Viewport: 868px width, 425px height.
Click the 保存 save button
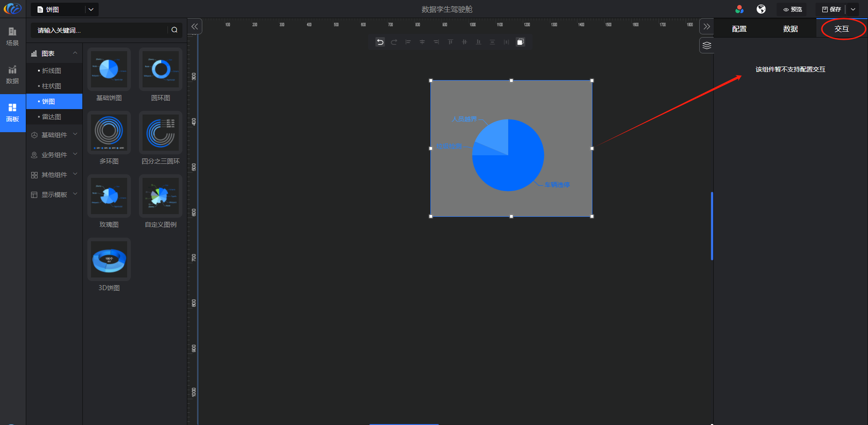(831, 9)
